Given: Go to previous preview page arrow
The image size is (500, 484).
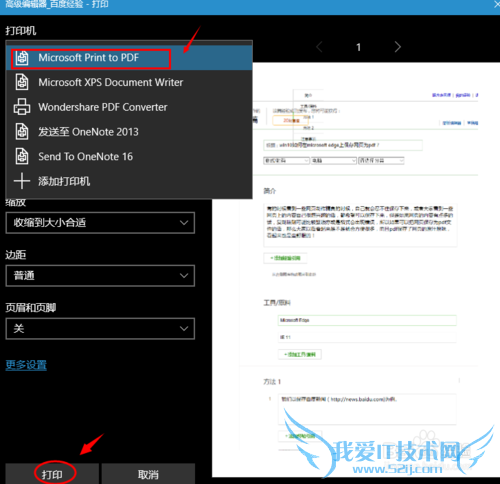Looking at the screenshot, I should point(319,47).
